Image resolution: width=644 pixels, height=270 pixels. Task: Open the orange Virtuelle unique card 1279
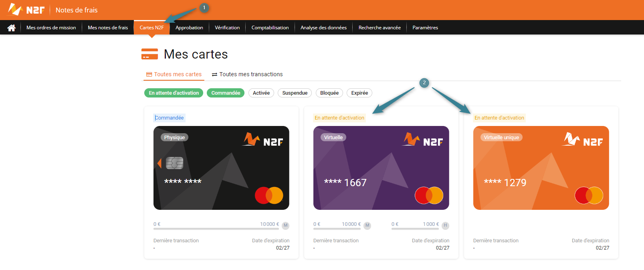coord(541,168)
